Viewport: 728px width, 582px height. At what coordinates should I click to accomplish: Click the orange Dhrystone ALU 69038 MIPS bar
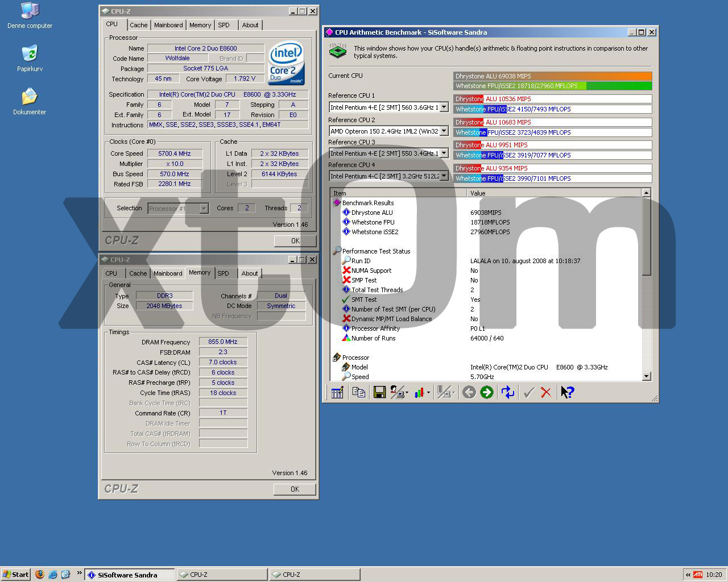point(552,76)
